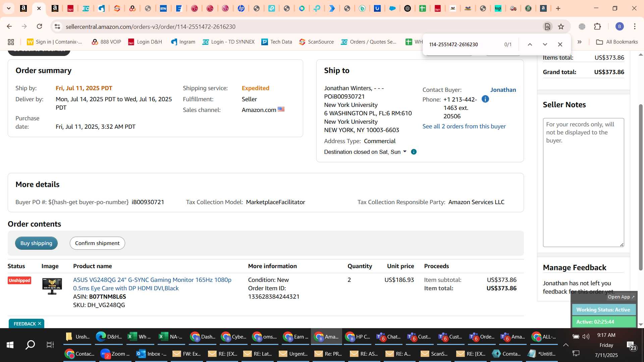This screenshot has width=644, height=362.
Task: Bookmark this page with the star icon
Action: [x=561, y=26]
